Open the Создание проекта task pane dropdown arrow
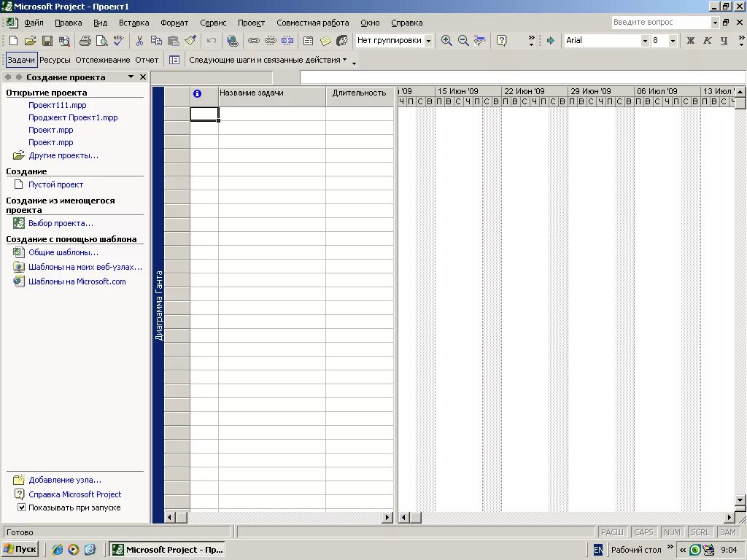Image resolution: width=747 pixels, height=560 pixels. [x=131, y=77]
